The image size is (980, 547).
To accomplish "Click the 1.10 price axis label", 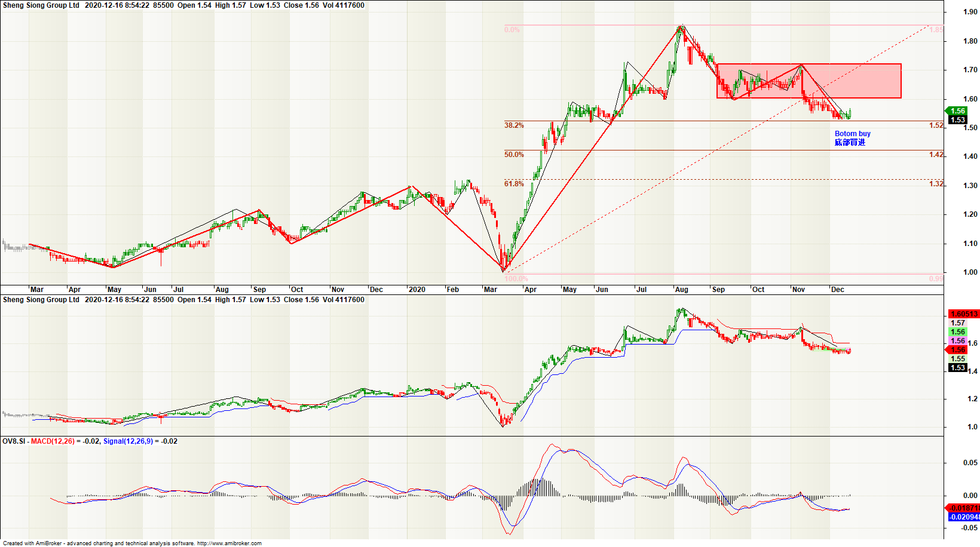I will click(x=970, y=244).
